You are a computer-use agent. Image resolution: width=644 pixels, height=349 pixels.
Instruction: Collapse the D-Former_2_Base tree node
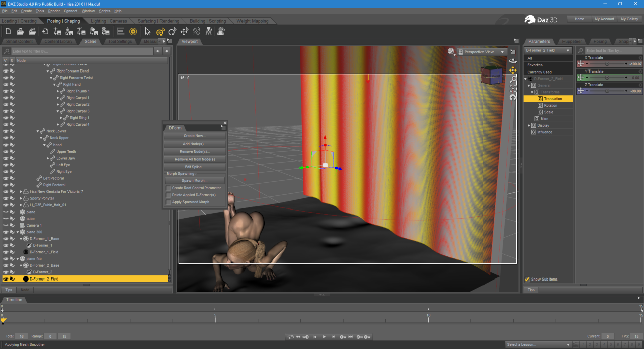(21, 265)
